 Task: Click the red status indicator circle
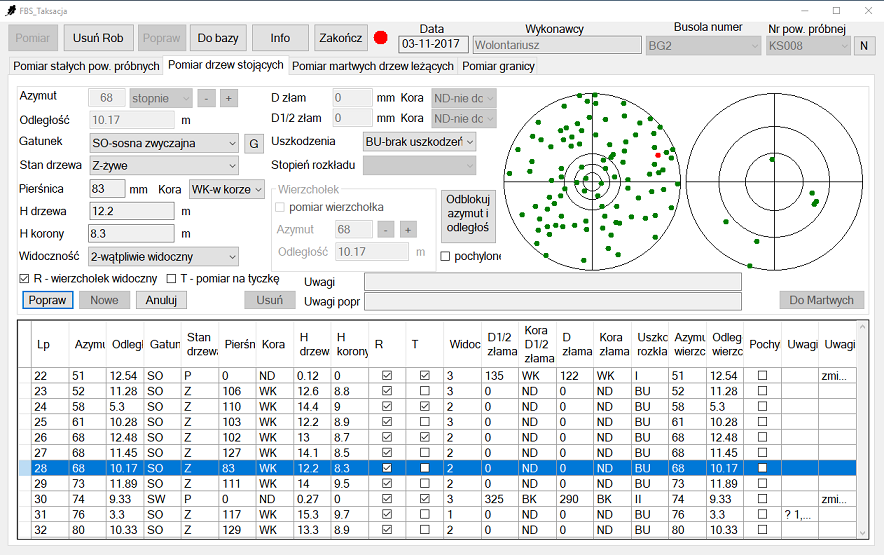click(x=381, y=38)
